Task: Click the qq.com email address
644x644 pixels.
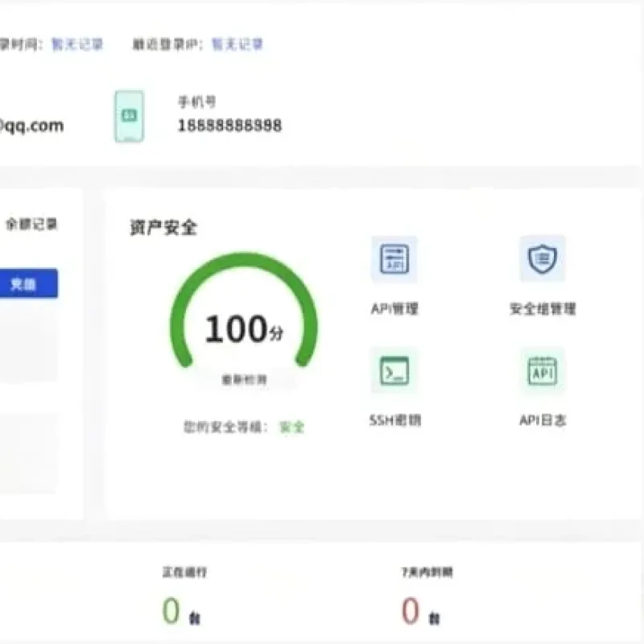Action: point(31,126)
